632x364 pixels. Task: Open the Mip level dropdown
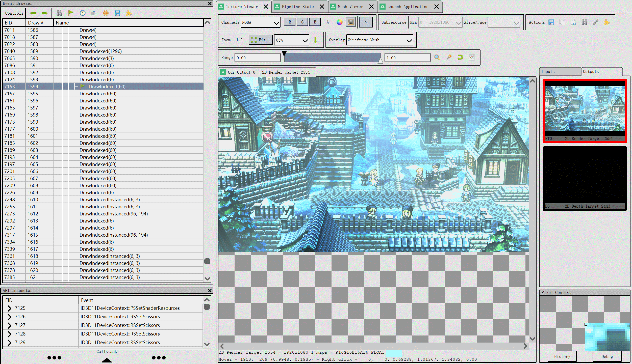[441, 22]
